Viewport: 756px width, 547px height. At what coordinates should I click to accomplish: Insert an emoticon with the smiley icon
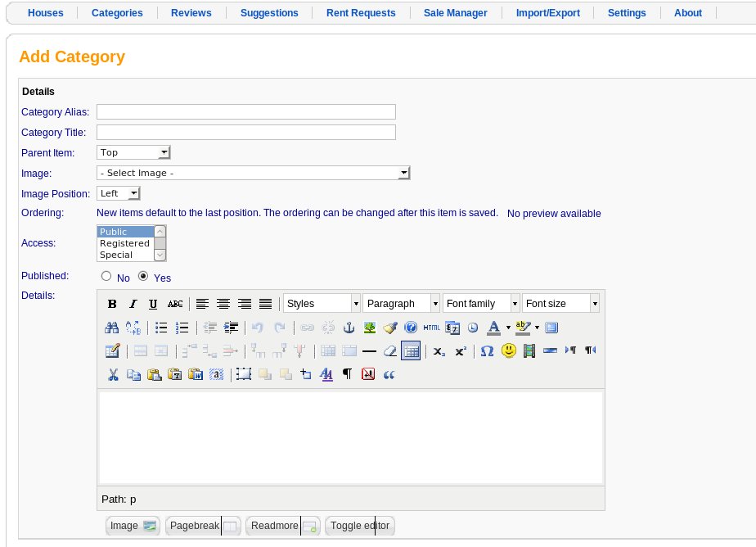[x=508, y=350]
